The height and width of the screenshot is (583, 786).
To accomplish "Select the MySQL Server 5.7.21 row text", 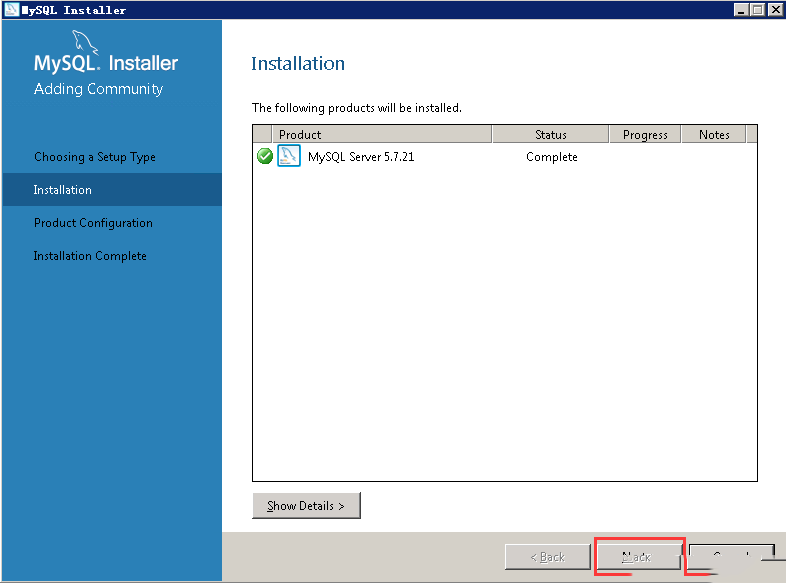I will coord(361,157).
